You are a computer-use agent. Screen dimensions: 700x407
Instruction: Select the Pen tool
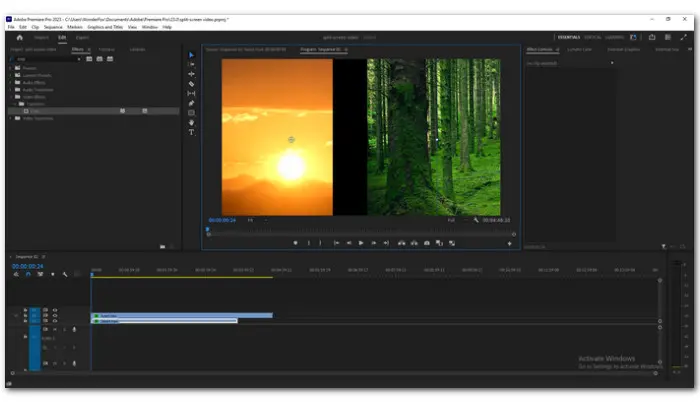pos(192,103)
